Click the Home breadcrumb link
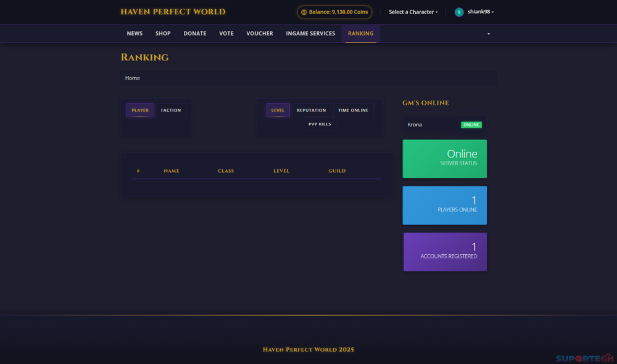Screen dimensions: 617x364 tap(132, 78)
